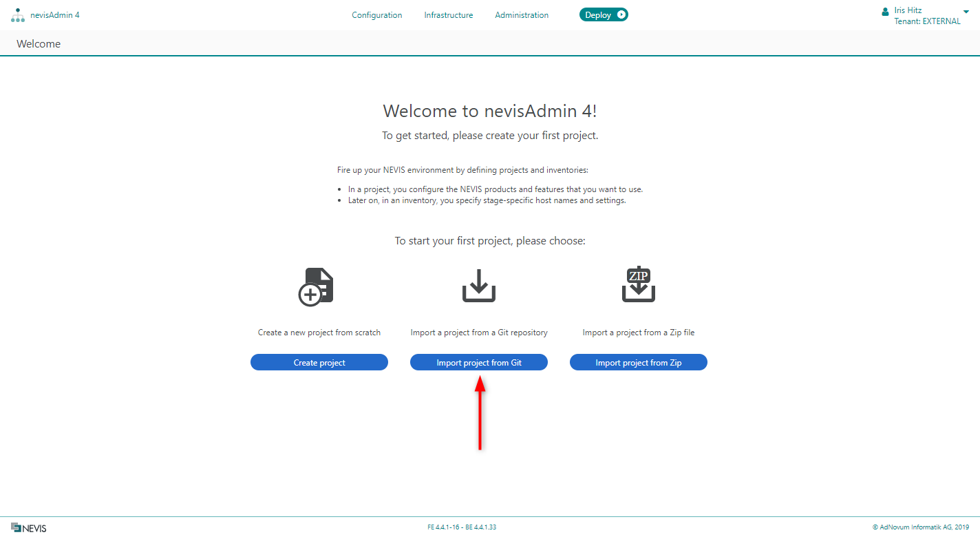This screenshot has width=980, height=537.
Task: Open the Administration menu
Action: pos(522,15)
